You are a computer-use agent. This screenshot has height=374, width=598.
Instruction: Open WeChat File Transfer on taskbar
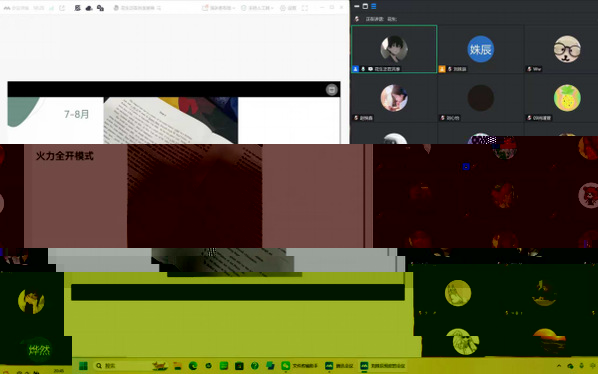pyautogui.click(x=300, y=366)
